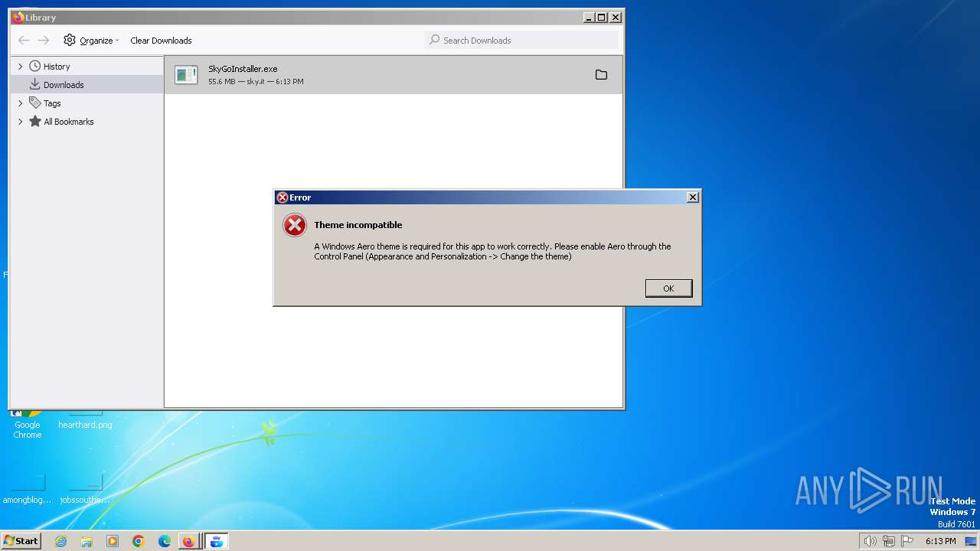Switch to Sky Go app in the taskbar
This screenshot has height=551, width=980.
[x=216, y=541]
